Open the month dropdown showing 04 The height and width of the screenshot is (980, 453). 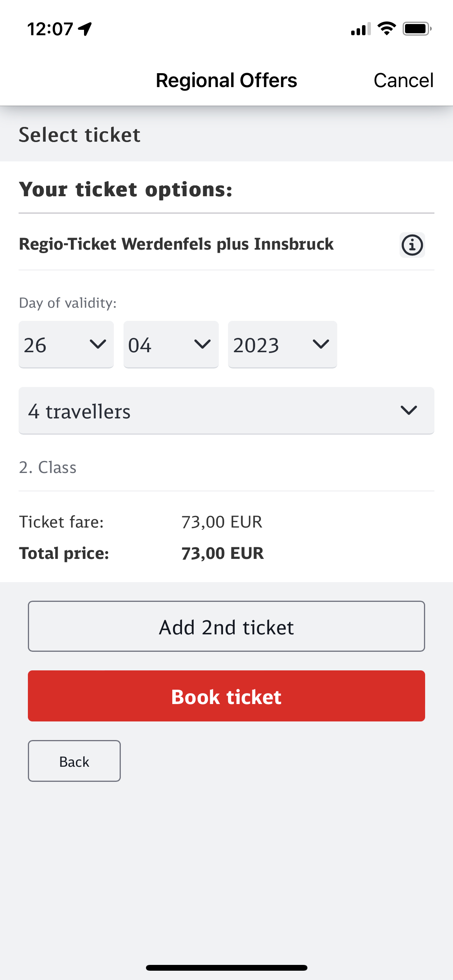tap(171, 344)
